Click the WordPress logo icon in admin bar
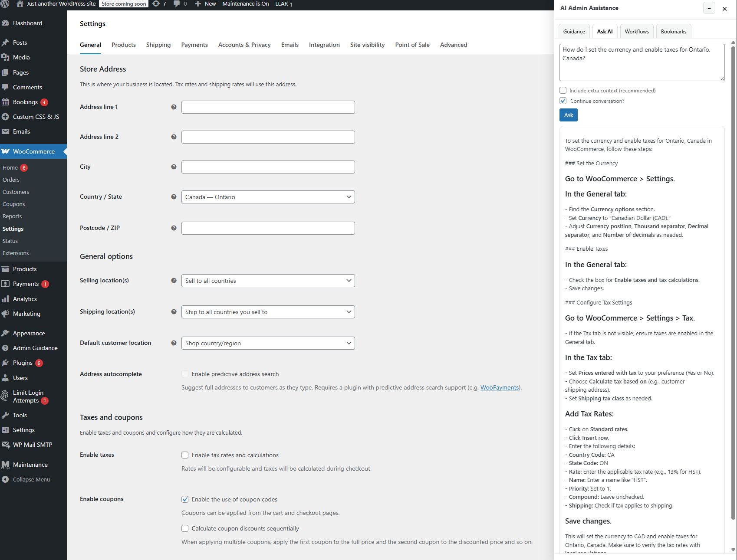 (x=5, y=3)
